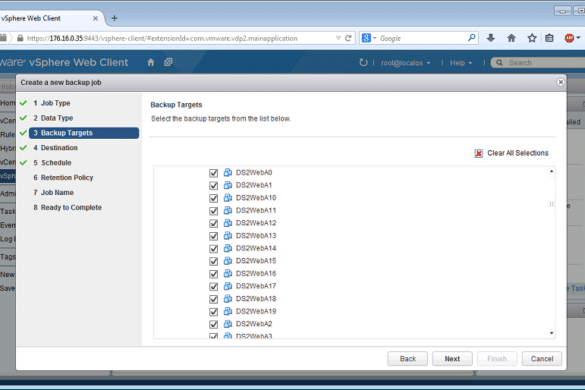Go to browser home page icon
585x390 pixels.
click(511, 38)
